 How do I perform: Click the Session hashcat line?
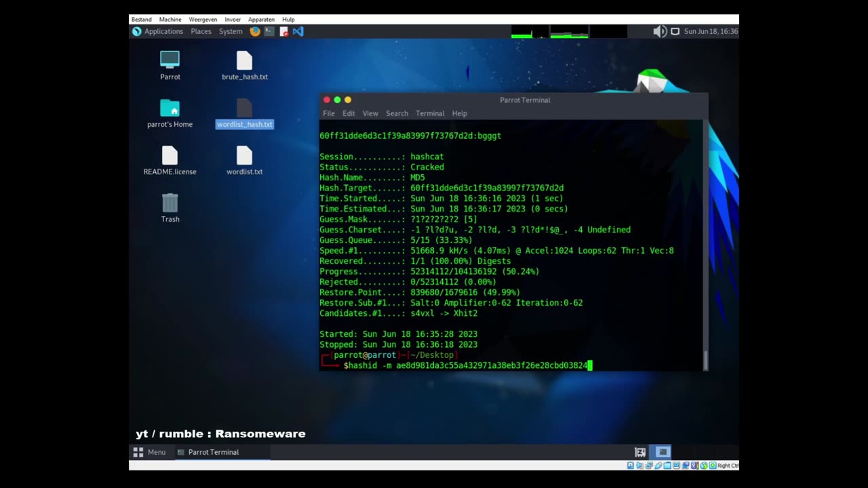click(382, 157)
